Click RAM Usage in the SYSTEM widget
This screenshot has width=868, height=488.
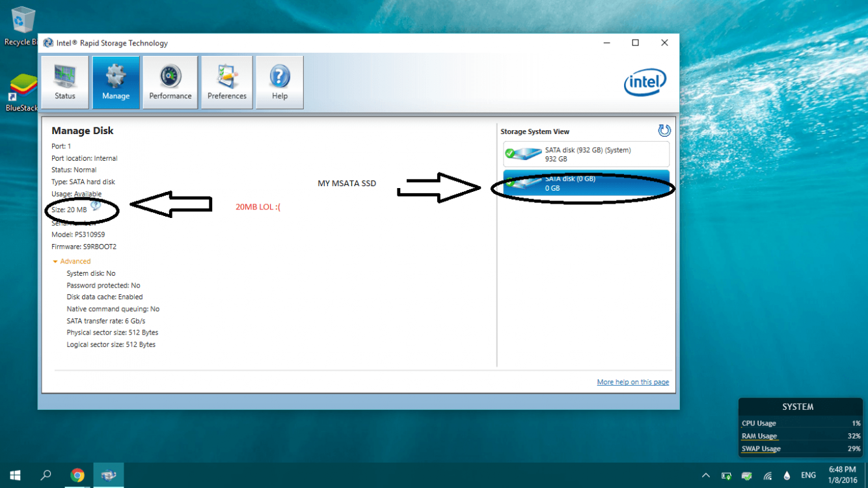(759, 436)
